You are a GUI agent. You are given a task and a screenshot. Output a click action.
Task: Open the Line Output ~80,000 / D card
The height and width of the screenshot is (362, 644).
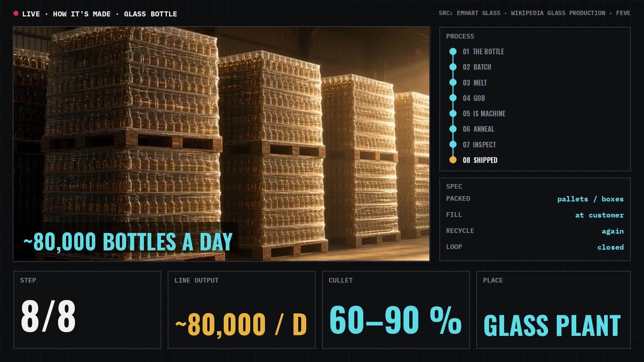click(241, 310)
